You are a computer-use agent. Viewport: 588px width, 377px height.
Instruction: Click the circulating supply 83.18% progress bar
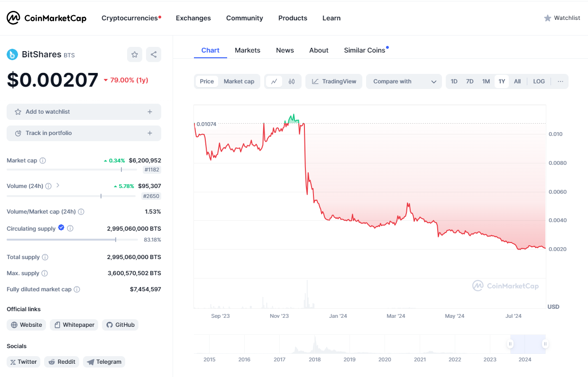point(72,240)
